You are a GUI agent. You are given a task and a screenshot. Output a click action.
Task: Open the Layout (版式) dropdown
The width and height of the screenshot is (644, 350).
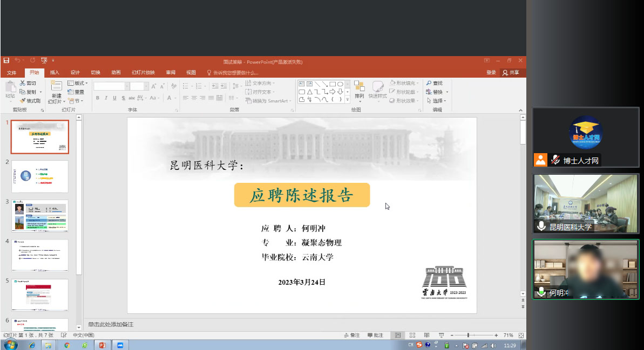tap(78, 83)
